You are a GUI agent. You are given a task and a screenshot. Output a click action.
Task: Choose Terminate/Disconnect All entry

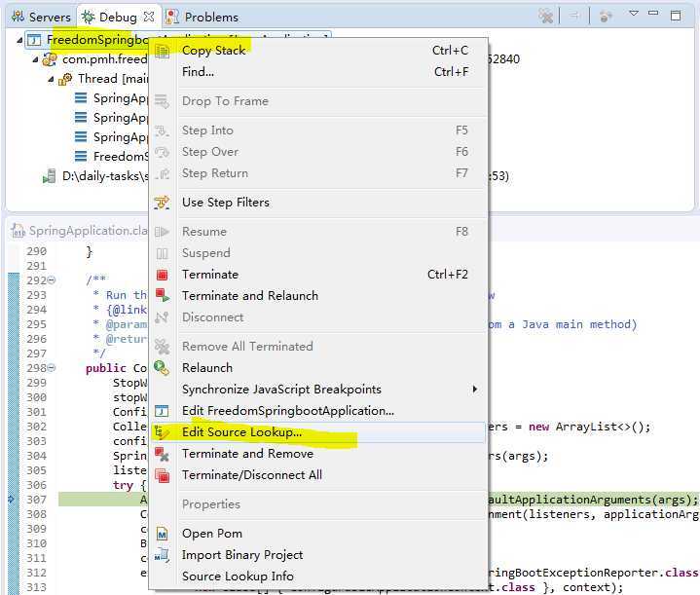[318, 475]
